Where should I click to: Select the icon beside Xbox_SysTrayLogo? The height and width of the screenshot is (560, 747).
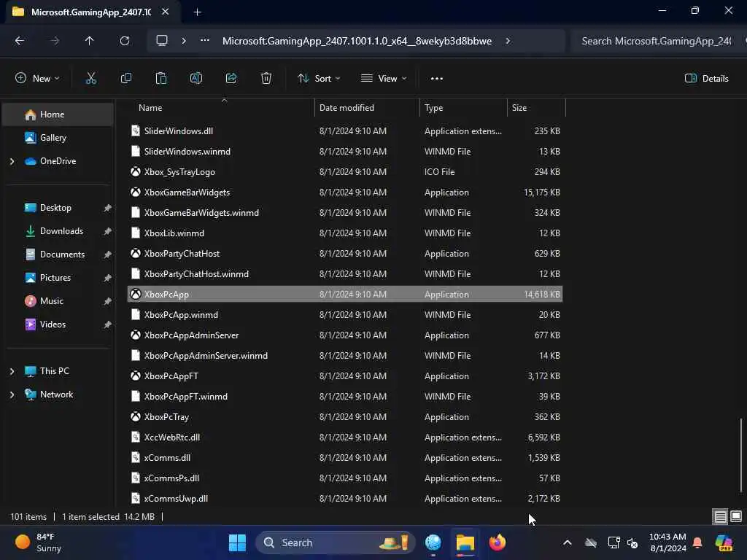pyautogui.click(x=136, y=172)
